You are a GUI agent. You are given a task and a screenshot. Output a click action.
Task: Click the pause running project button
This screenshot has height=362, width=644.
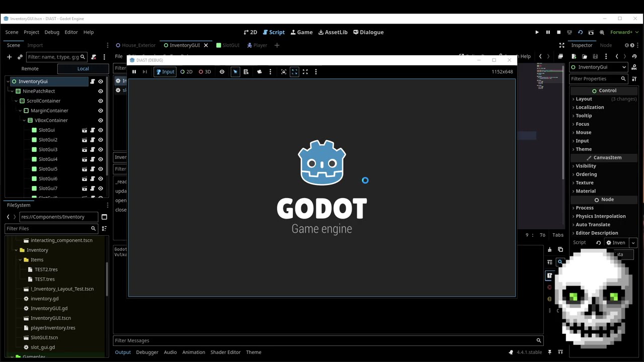(548, 32)
